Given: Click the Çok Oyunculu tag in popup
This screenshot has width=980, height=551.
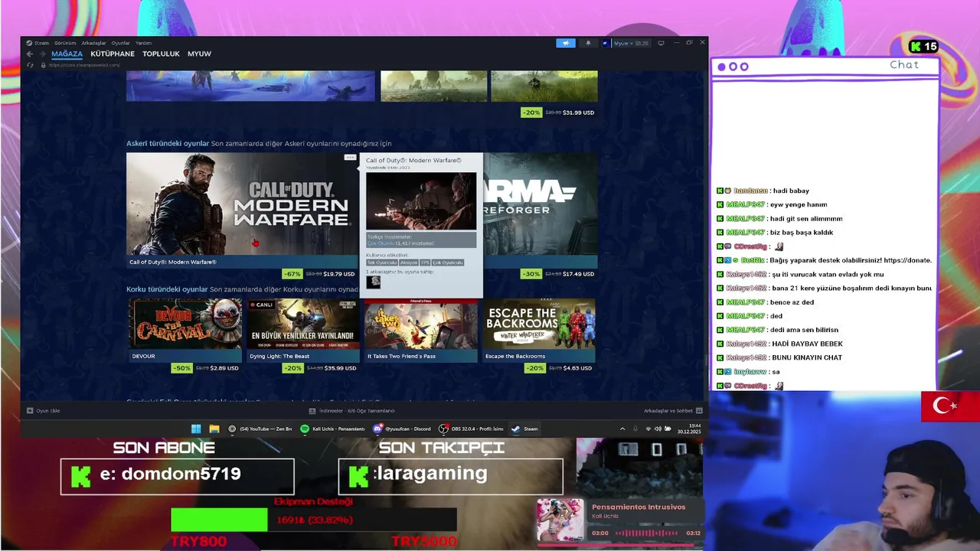Looking at the screenshot, I should click(448, 262).
